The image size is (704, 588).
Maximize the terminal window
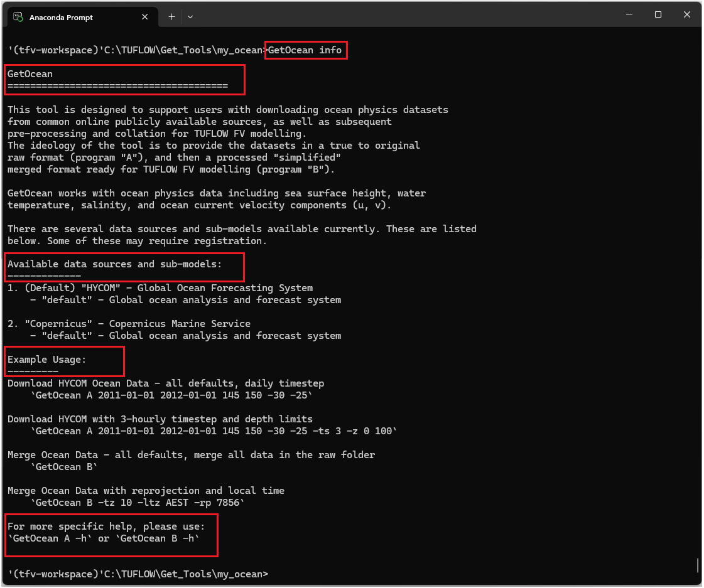[658, 14]
